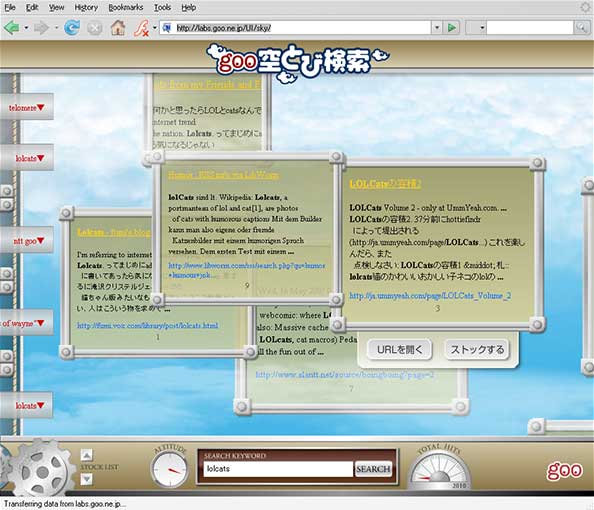The image size is (594, 510).
Task: Open the View menu
Action: point(56,7)
